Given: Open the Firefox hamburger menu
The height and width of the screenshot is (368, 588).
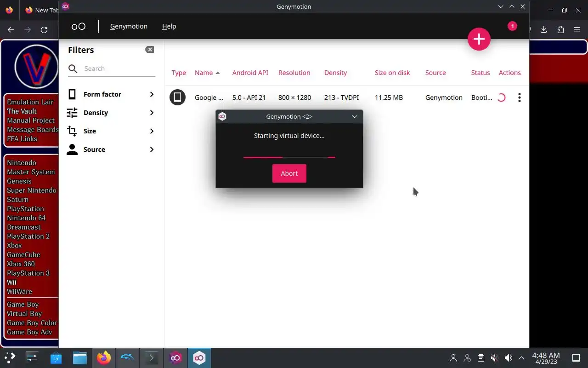Looking at the screenshot, I should (577, 29).
